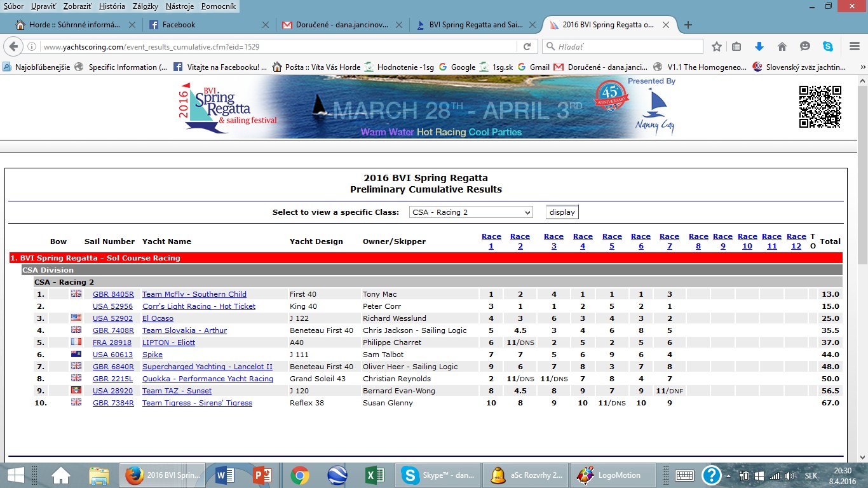Viewport: 868px width, 488px height.
Task: Switch to the Facebook tab
Action: click(179, 25)
